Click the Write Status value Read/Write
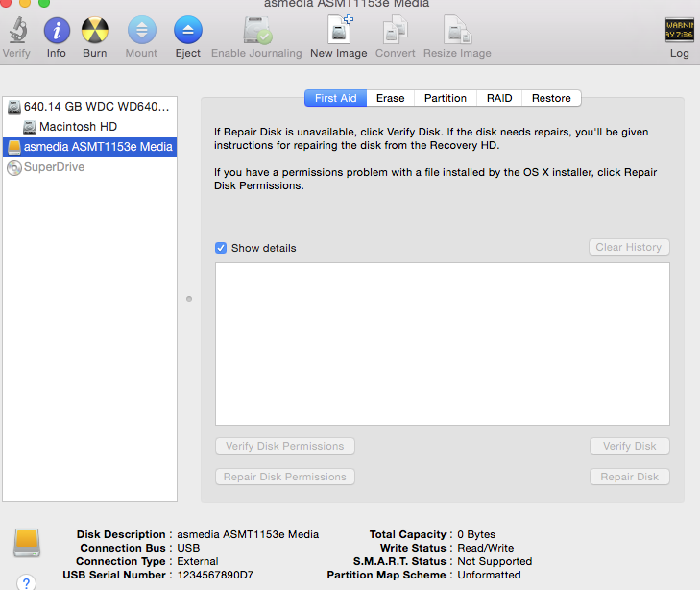Viewport: 700px width, 590px height. [x=485, y=548]
